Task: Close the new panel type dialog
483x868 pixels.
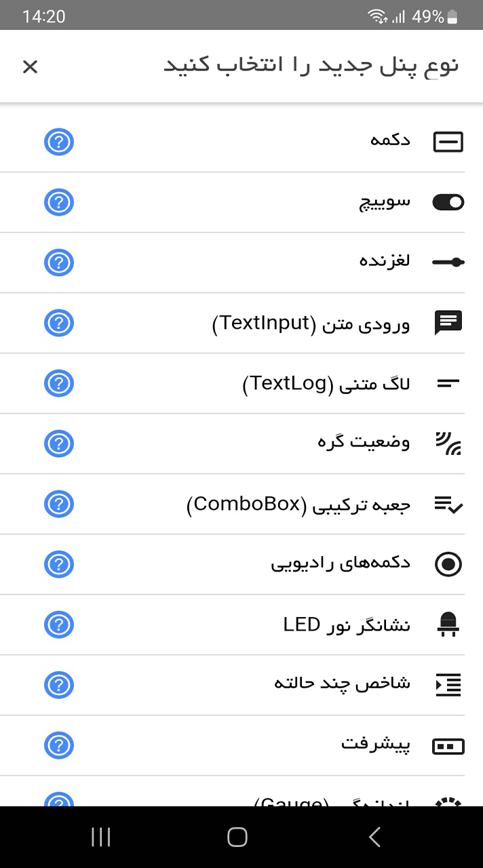Action: point(31,66)
